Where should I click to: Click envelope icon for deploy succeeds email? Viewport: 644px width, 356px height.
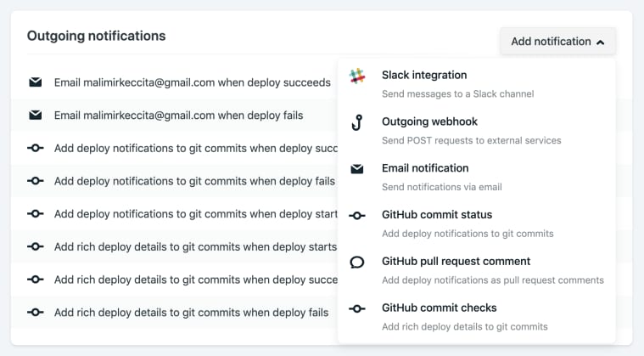[x=36, y=82]
